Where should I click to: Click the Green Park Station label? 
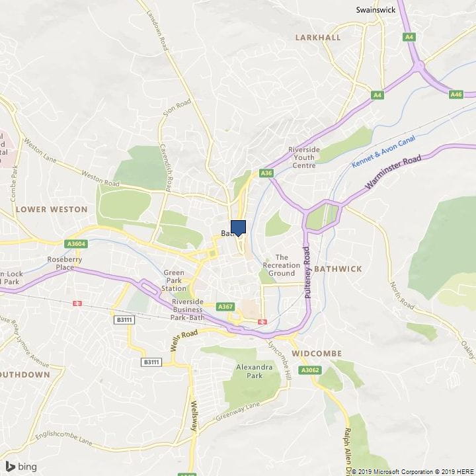point(174,280)
